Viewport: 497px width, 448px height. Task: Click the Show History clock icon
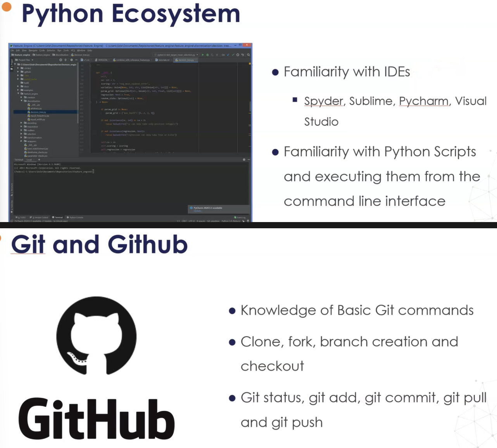(x=238, y=55)
